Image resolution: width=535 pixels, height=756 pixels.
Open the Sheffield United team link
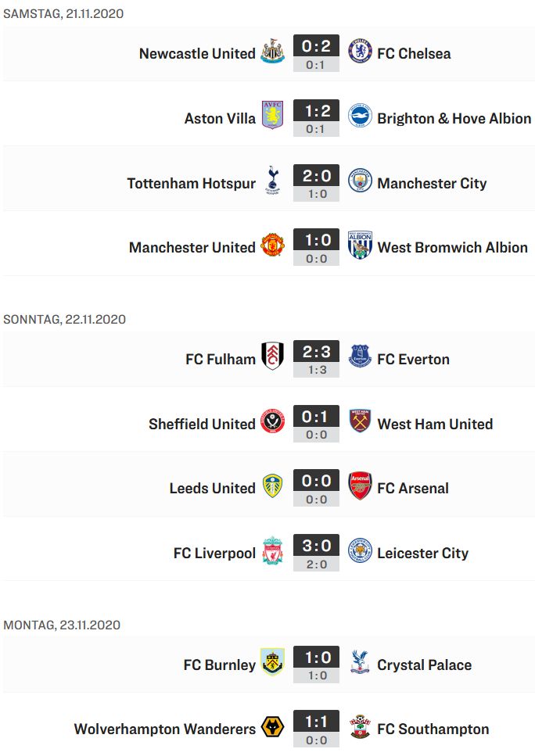(202, 424)
